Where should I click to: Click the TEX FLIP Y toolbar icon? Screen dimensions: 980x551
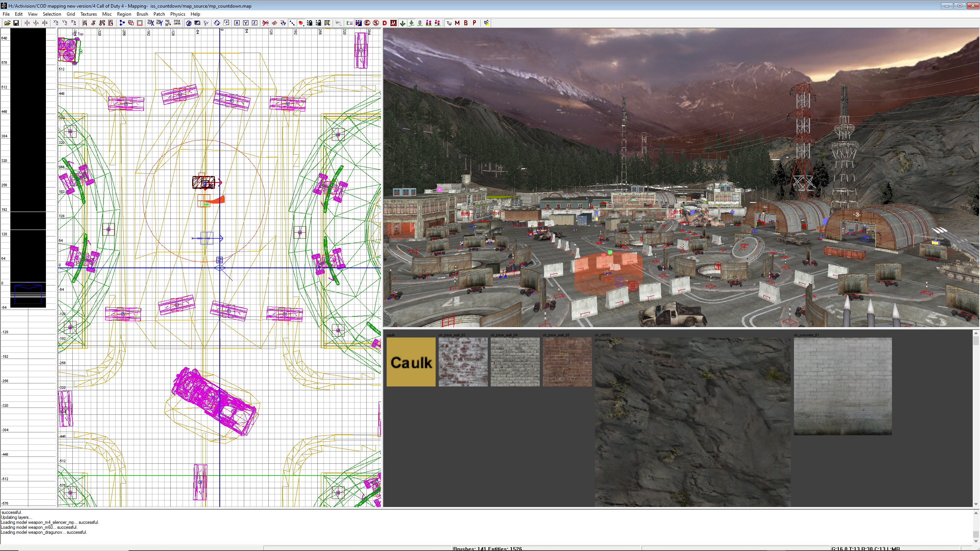pyautogui.click(x=159, y=23)
